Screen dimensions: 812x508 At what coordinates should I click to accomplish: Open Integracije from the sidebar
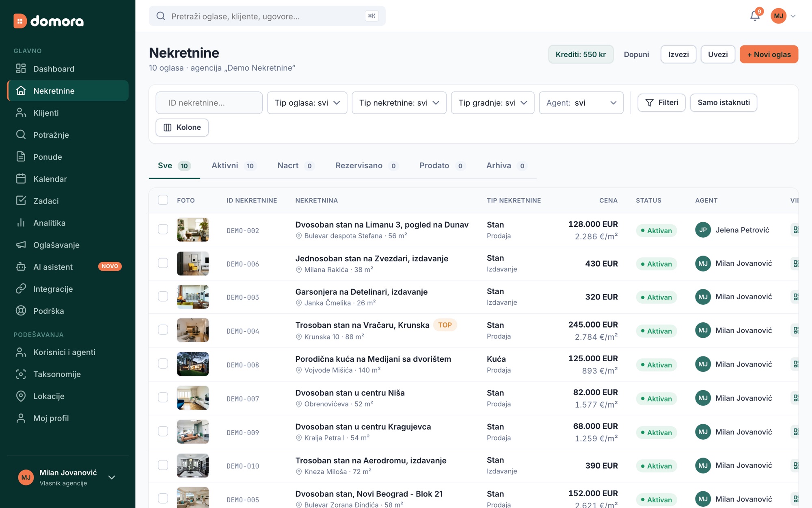click(x=68, y=289)
